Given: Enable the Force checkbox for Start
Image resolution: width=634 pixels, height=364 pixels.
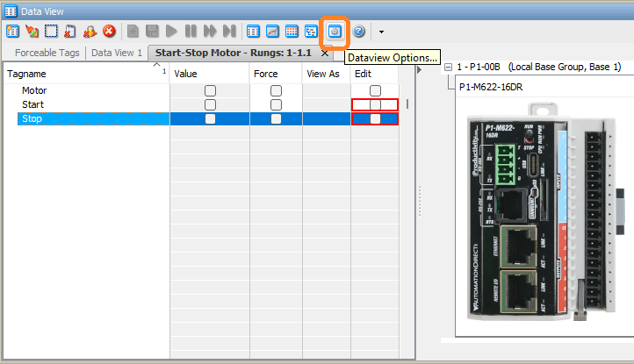Looking at the screenshot, I should (276, 104).
